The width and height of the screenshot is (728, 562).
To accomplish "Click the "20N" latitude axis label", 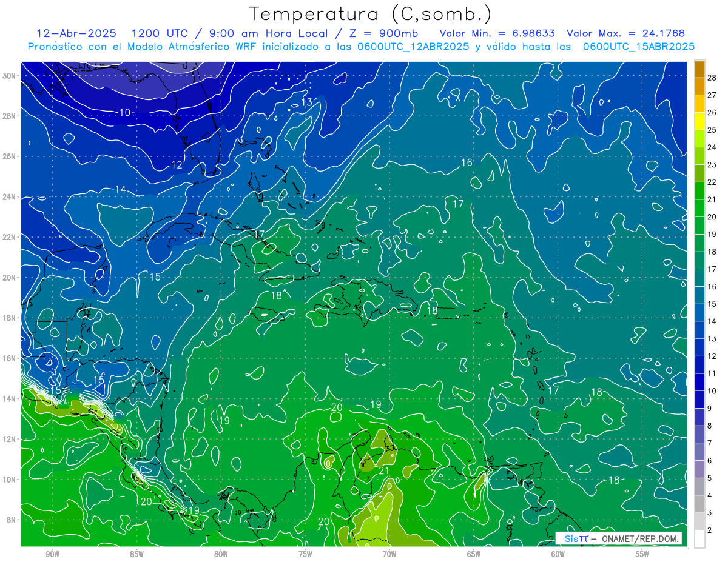I will pos(8,277).
